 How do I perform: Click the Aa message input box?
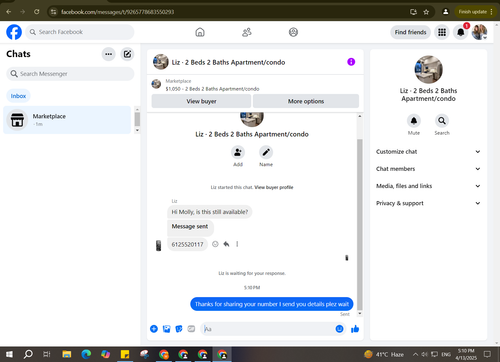click(x=267, y=329)
